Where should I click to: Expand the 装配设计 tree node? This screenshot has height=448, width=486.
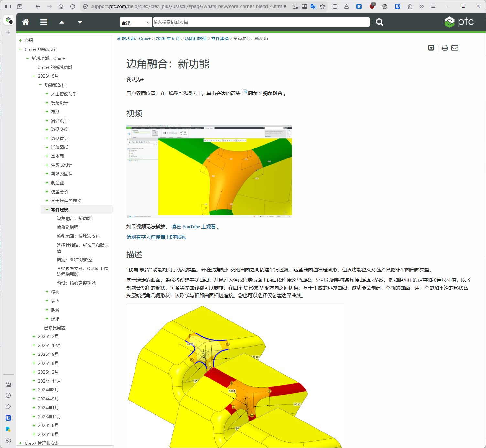click(47, 103)
